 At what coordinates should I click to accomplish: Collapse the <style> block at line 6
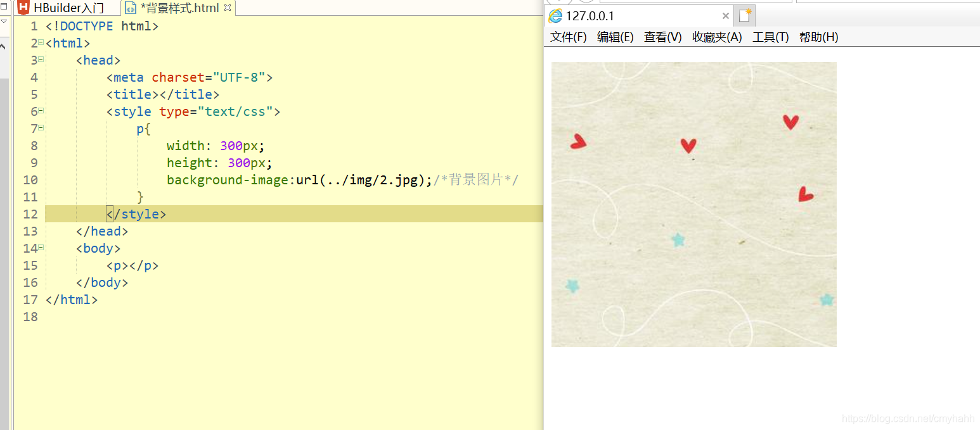[x=41, y=111]
